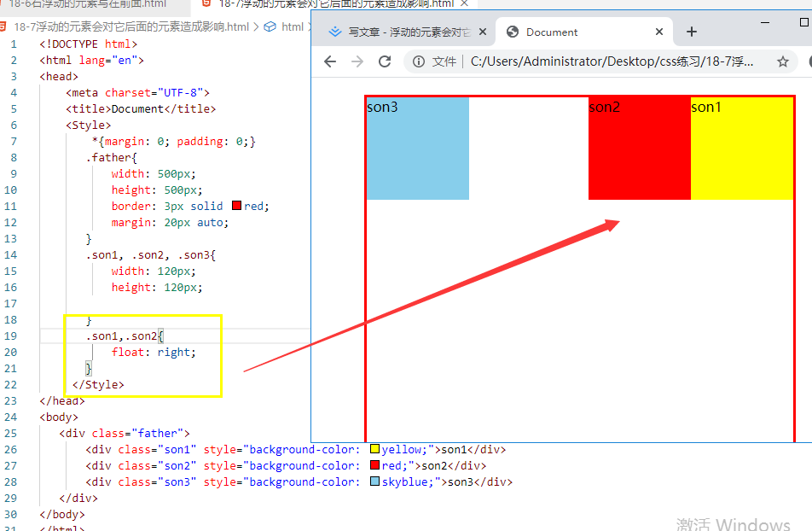Click the red color swatch on line 27
This screenshot has height=531, width=812.
pyautogui.click(x=375, y=464)
